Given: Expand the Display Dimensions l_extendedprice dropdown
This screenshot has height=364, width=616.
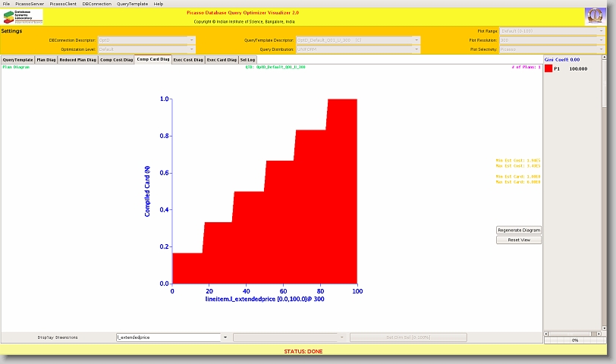Looking at the screenshot, I should 225,337.
